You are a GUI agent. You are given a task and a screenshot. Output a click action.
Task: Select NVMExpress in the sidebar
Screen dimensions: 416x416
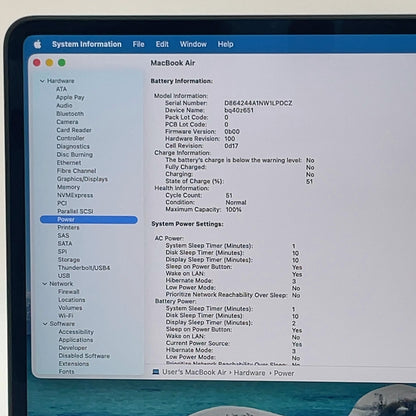pos(75,195)
